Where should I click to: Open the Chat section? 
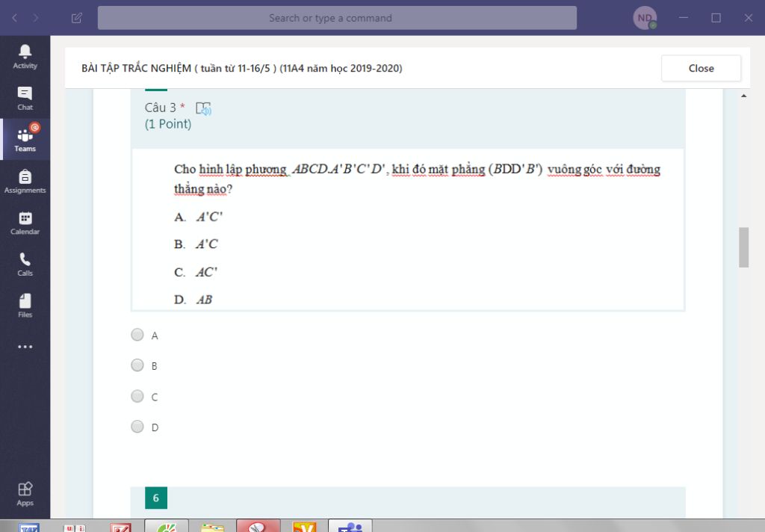pos(25,99)
